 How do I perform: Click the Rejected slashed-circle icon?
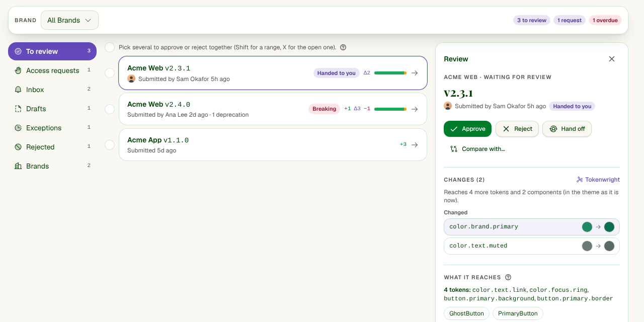click(x=18, y=147)
